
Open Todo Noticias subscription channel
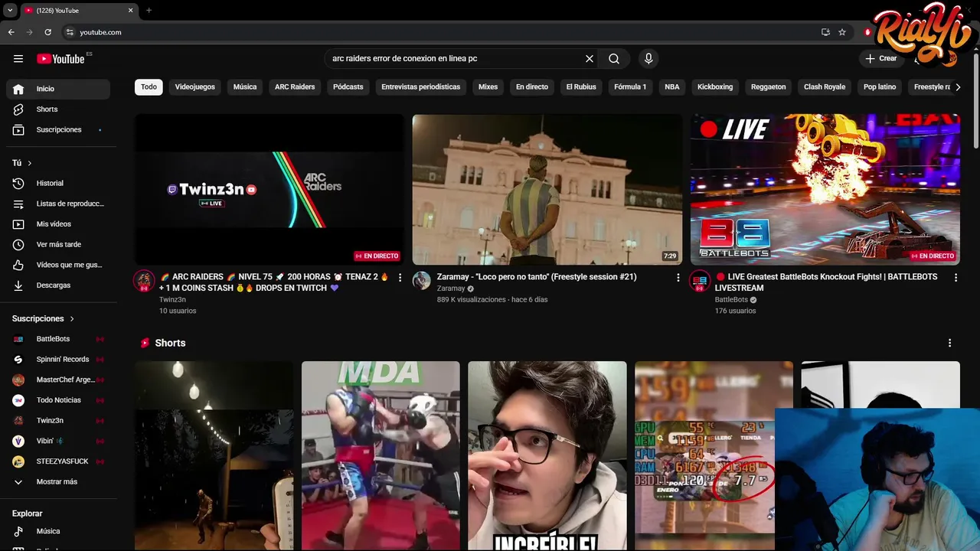[x=58, y=400]
